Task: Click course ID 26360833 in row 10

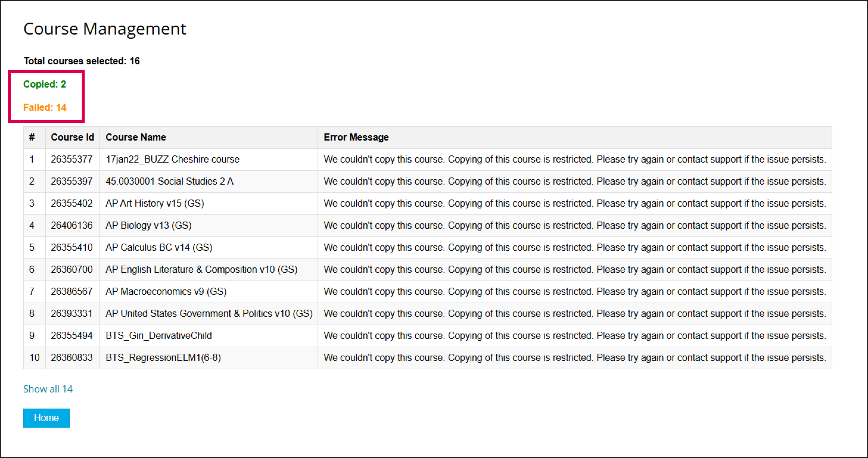Action: pyautogui.click(x=71, y=358)
